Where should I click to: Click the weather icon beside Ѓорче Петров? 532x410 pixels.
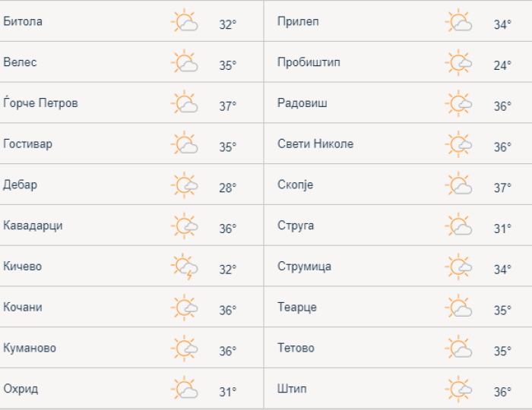185,102
